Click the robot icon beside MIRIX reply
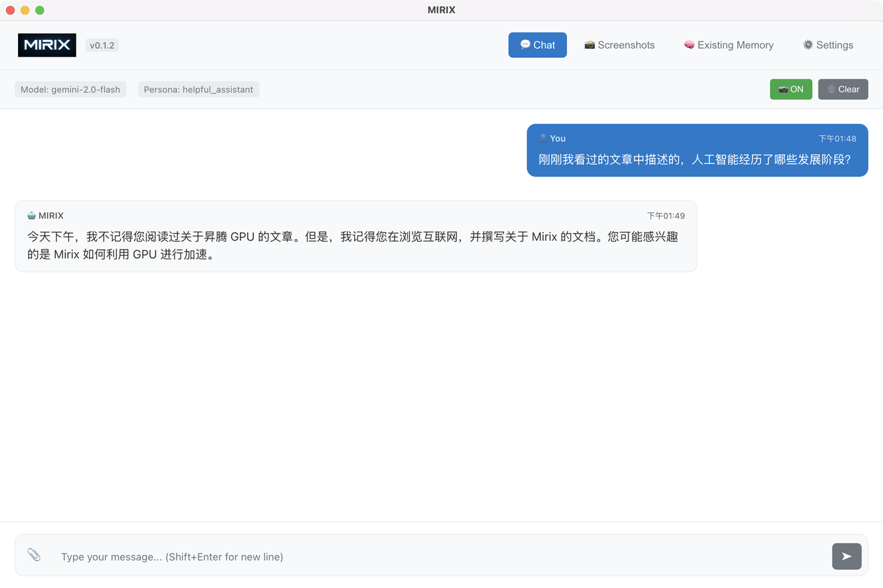Screen dimensions: 883x588 32,215
